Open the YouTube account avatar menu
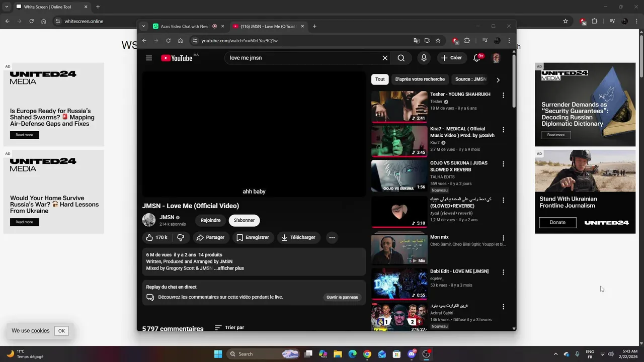The image size is (644, 362). click(x=496, y=58)
